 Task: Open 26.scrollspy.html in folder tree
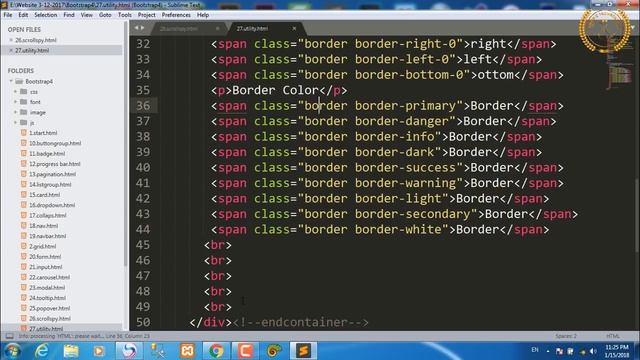click(49, 318)
